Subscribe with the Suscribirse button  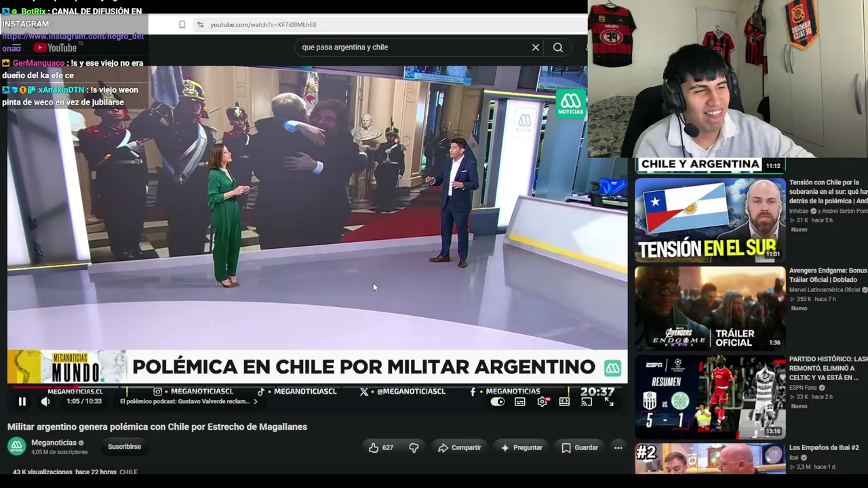[125, 447]
